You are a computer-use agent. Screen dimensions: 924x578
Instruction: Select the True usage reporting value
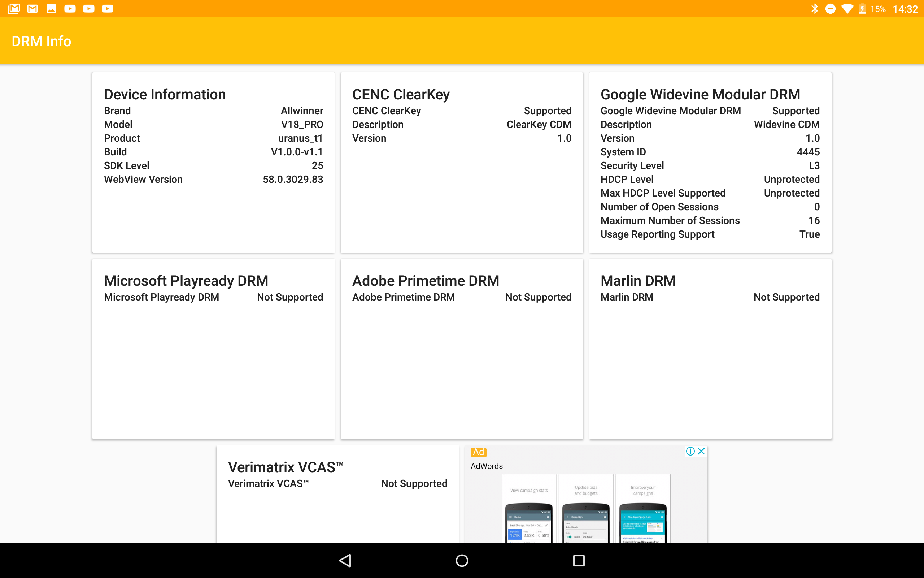(x=810, y=234)
